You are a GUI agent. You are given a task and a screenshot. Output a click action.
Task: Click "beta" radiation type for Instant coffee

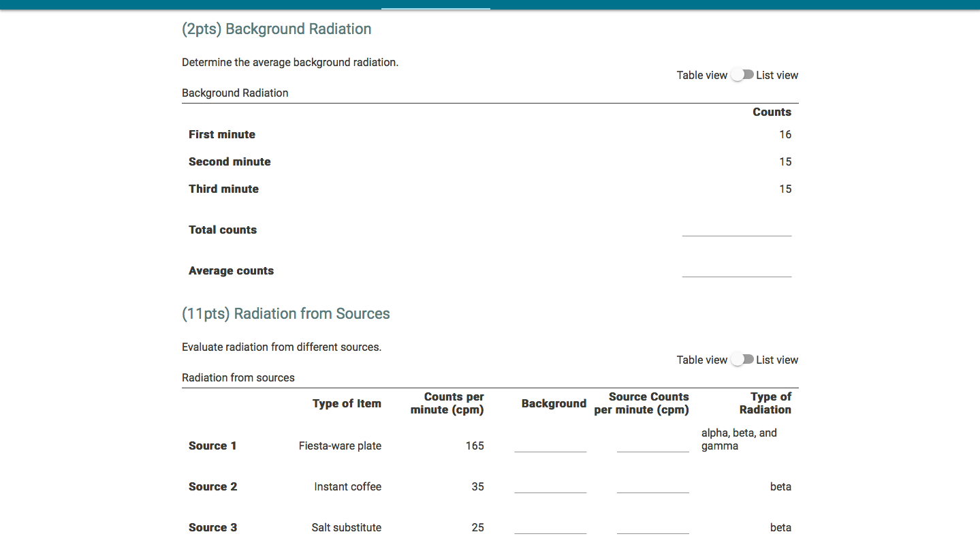tap(780, 486)
